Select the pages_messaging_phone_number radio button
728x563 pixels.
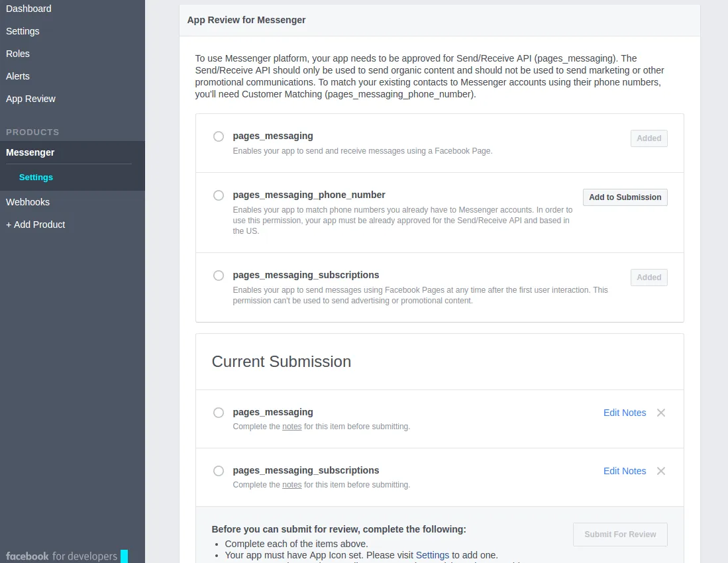(219, 195)
